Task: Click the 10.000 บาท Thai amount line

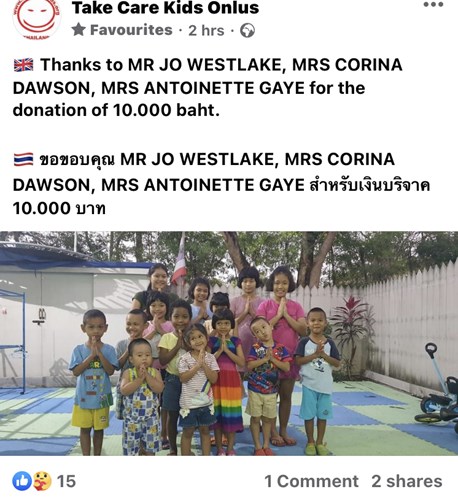Action: [x=59, y=208]
